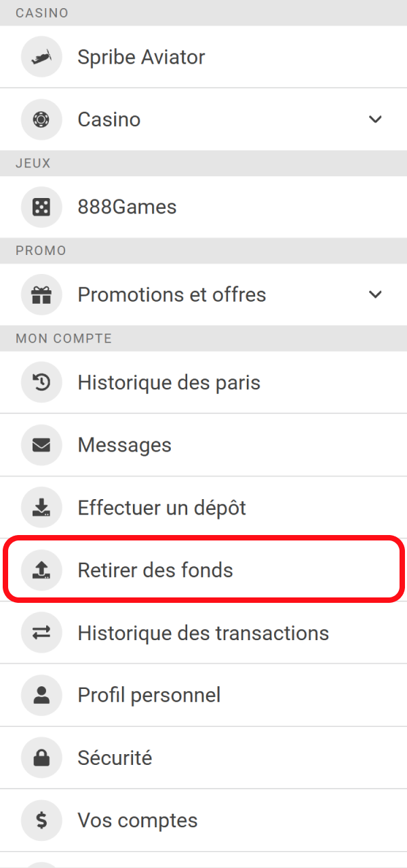Click the personal profile person icon
This screenshot has height=868, width=407.
coord(41,695)
